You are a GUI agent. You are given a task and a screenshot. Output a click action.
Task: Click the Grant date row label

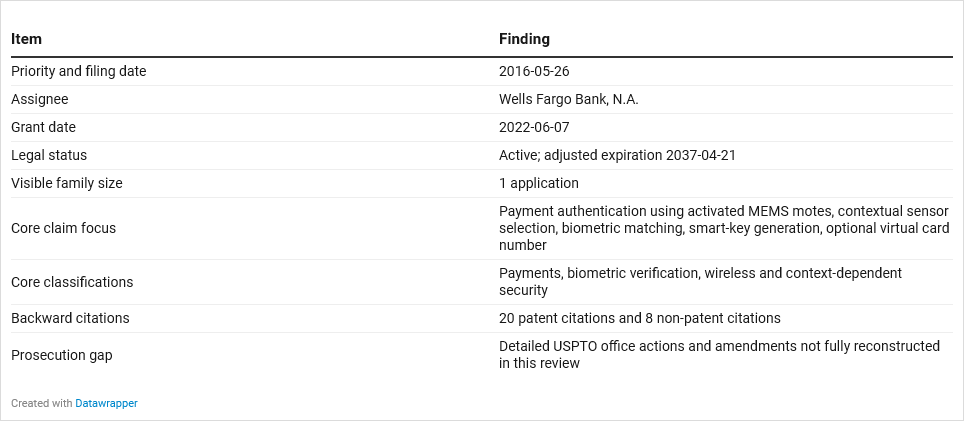coord(44,127)
